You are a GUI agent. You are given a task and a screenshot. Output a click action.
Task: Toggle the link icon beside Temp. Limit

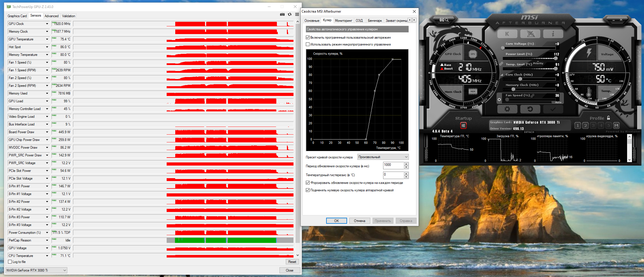[x=501, y=64]
